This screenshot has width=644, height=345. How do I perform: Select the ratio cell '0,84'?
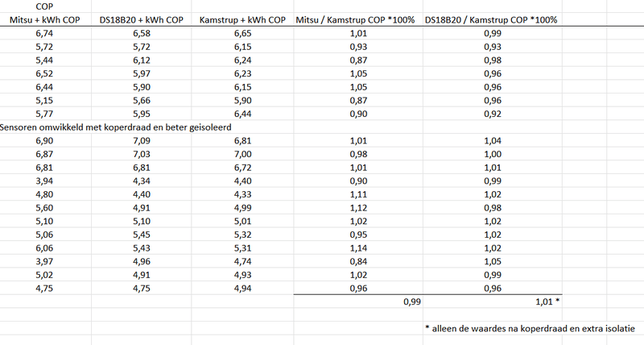point(358,261)
